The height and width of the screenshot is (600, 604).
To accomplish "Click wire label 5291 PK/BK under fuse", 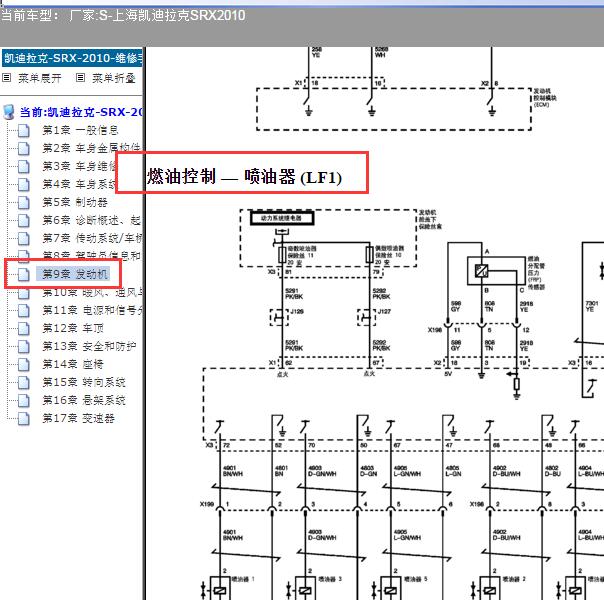I will (x=294, y=294).
